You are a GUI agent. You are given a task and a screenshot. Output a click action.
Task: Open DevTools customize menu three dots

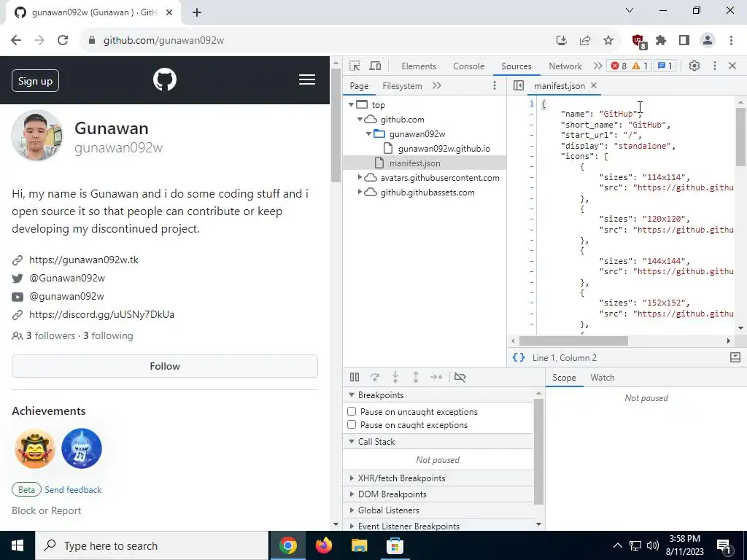715,66
